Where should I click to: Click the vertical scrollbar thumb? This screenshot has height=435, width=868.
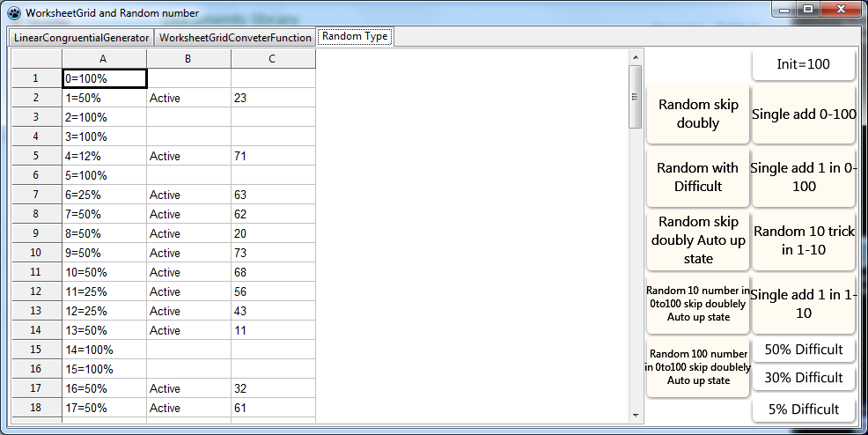[x=636, y=97]
